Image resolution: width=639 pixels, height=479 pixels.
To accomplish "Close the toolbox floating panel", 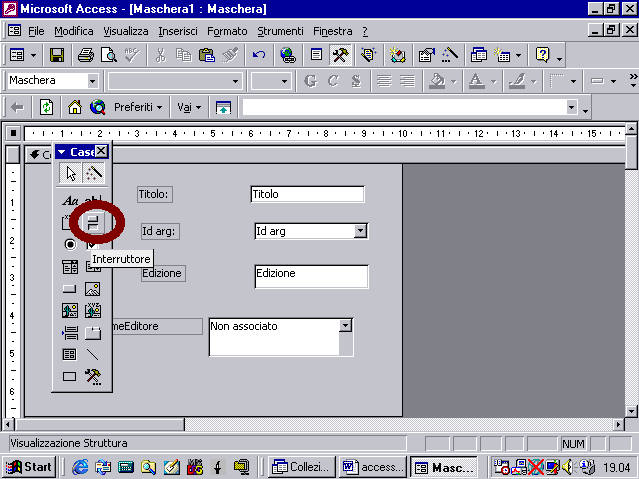I will pyautogui.click(x=101, y=152).
